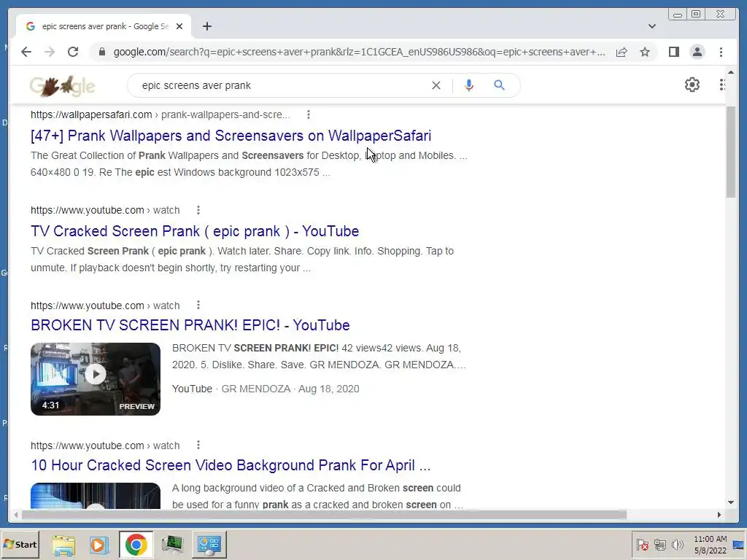Open Google quick settings gear

point(692,85)
